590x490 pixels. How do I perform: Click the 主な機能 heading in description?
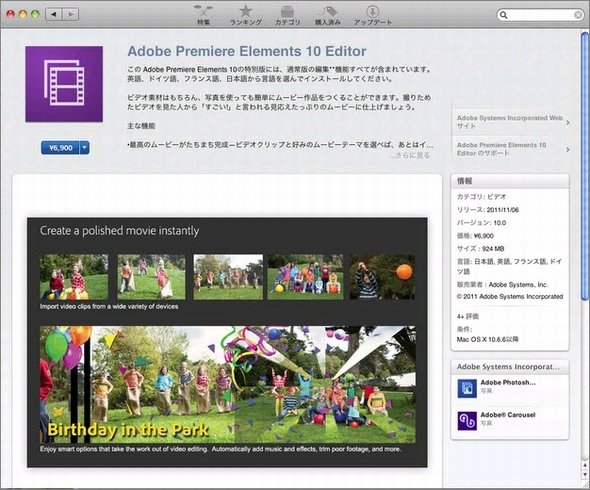point(141,126)
